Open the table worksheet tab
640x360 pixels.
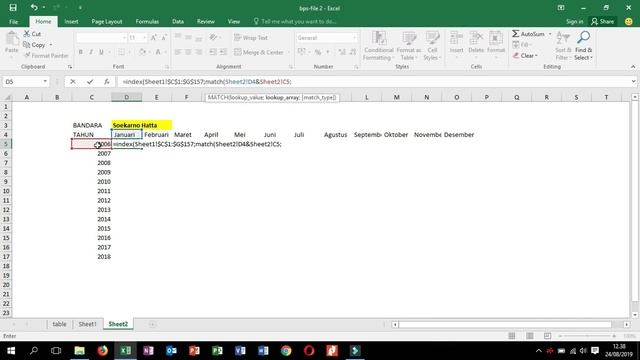[x=59, y=324]
